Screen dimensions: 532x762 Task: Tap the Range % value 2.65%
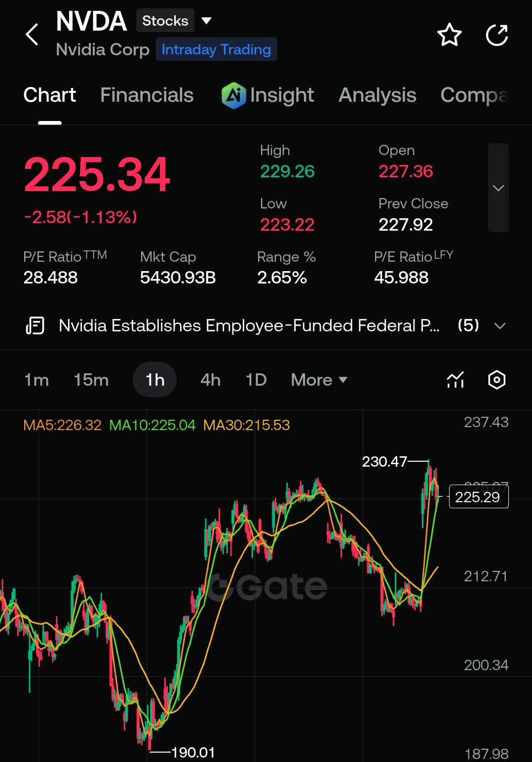tap(282, 278)
